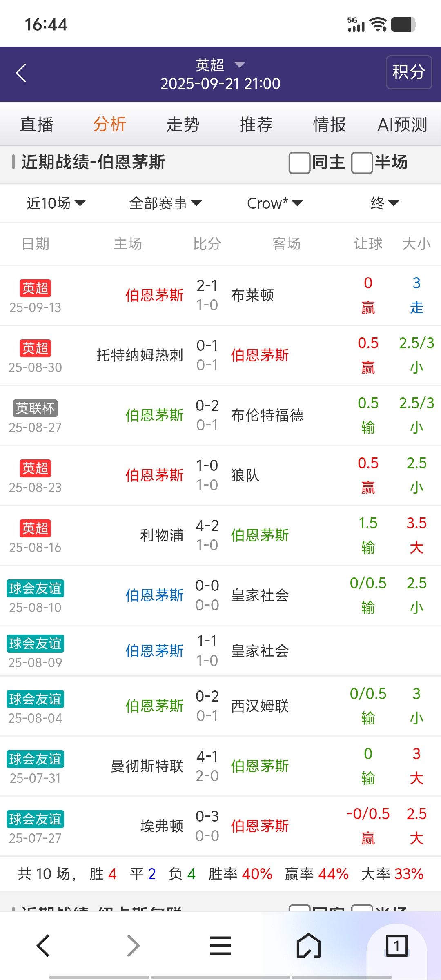Open the 托特纳姆热刺 team link
441x980 pixels.
pos(140,355)
